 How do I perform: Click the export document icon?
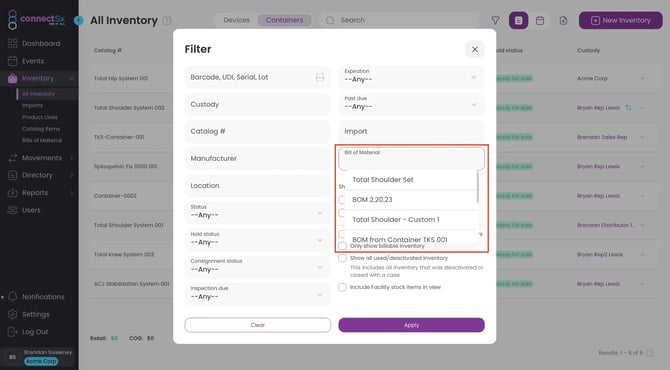click(563, 20)
